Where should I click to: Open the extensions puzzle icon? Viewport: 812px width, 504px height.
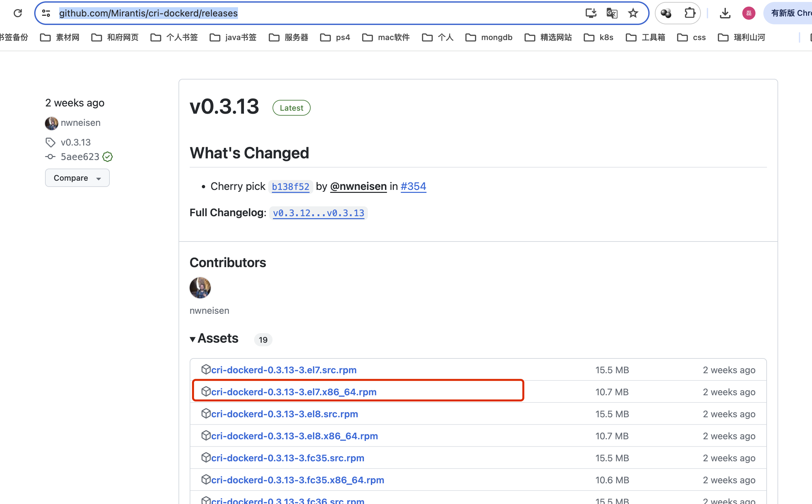pos(689,13)
